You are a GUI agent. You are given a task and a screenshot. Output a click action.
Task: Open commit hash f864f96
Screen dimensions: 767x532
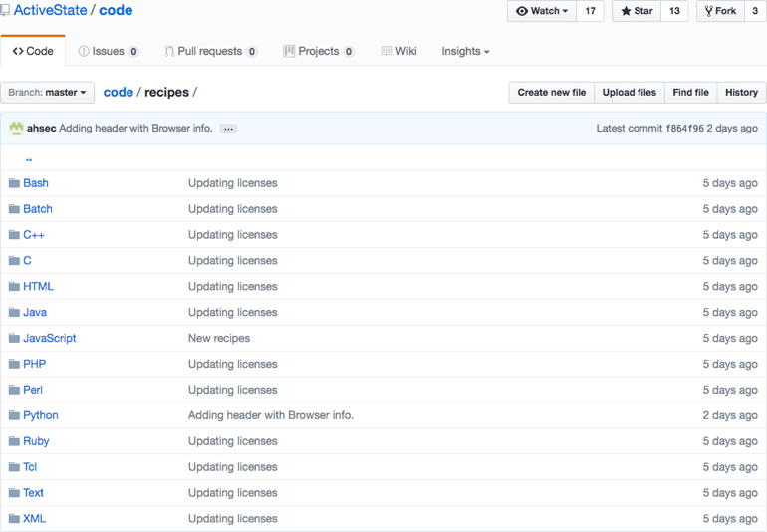(x=685, y=129)
